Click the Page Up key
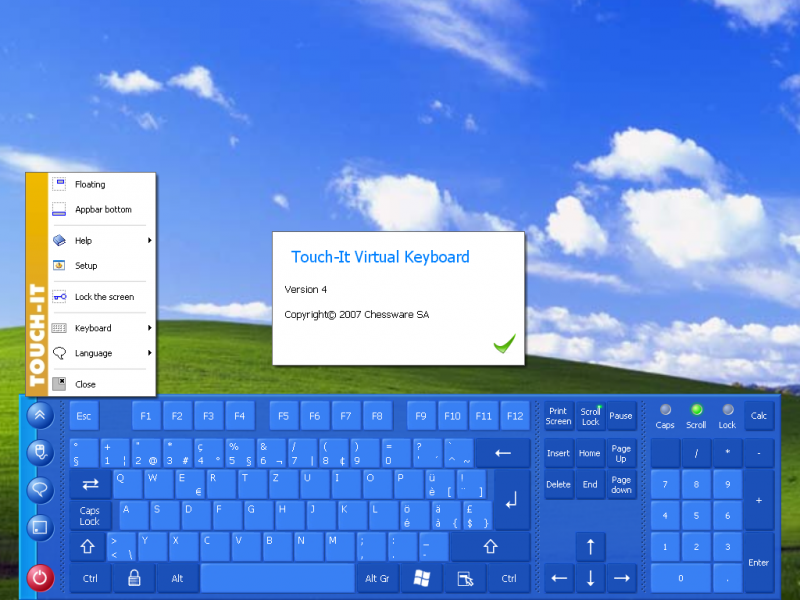The height and width of the screenshot is (600, 800). 621,453
